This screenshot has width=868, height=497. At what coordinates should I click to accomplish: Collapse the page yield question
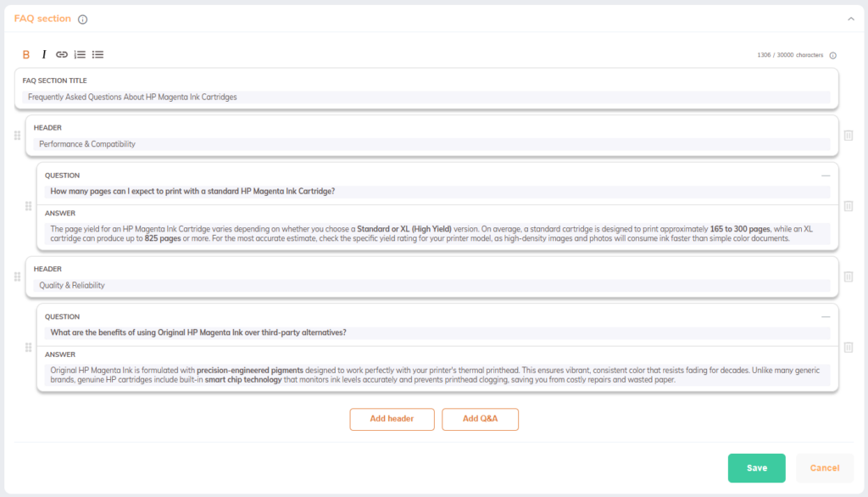(x=826, y=175)
